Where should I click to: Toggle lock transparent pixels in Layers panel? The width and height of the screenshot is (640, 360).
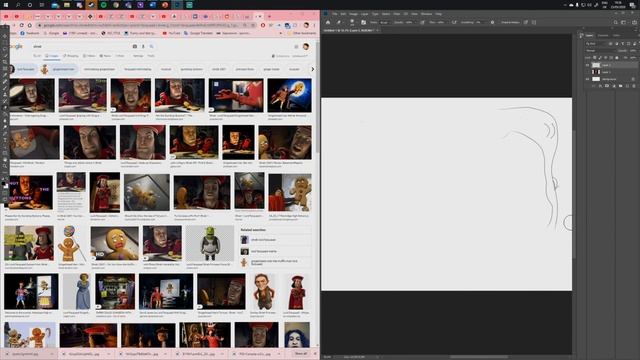click(595, 58)
